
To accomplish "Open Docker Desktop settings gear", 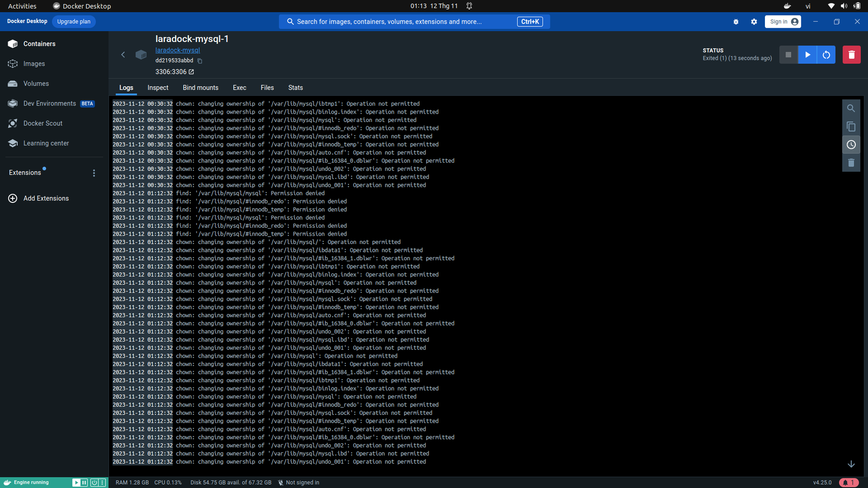I will [x=754, y=22].
